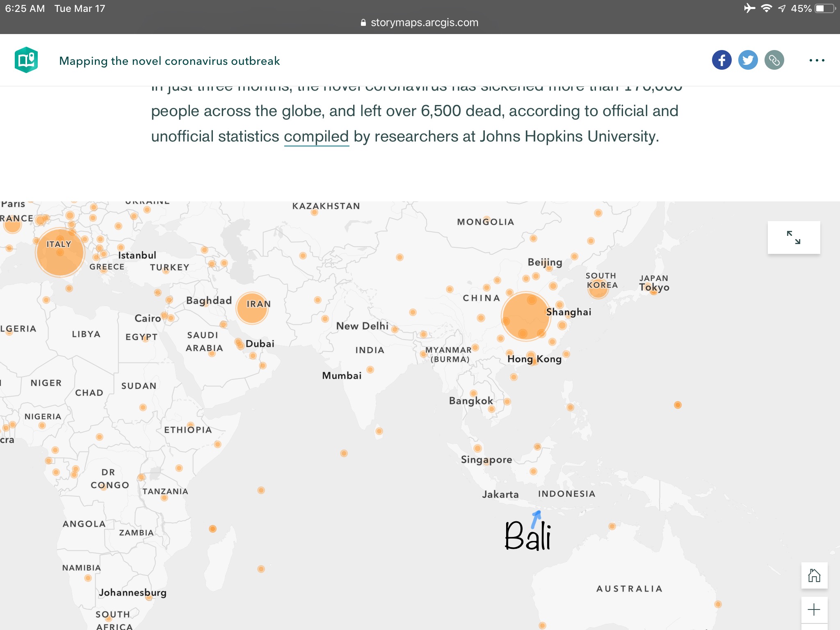The width and height of the screenshot is (840, 630).
Task: Select the case dot near Singapore
Action: click(x=477, y=448)
